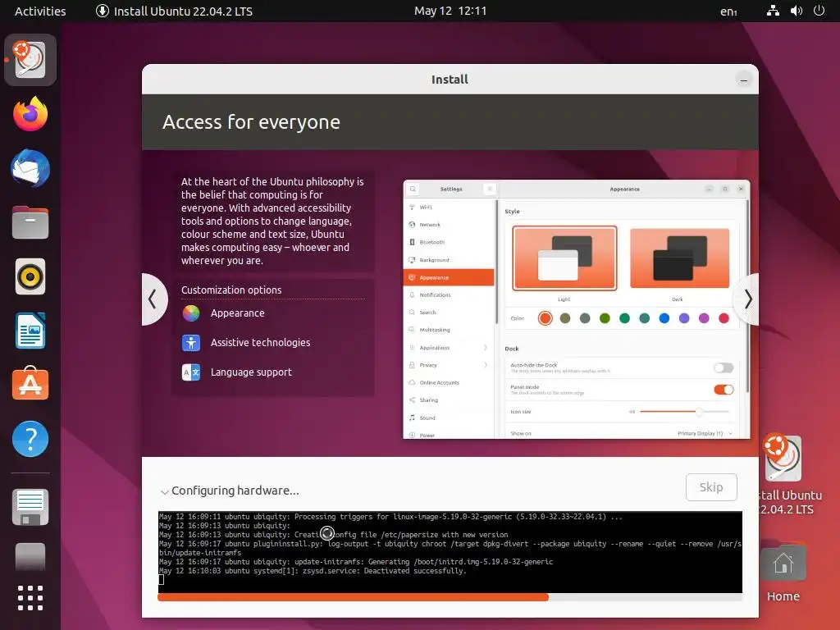Select Background in Settings preview sidebar
This screenshot has width=840, height=630.
tap(449, 260)
